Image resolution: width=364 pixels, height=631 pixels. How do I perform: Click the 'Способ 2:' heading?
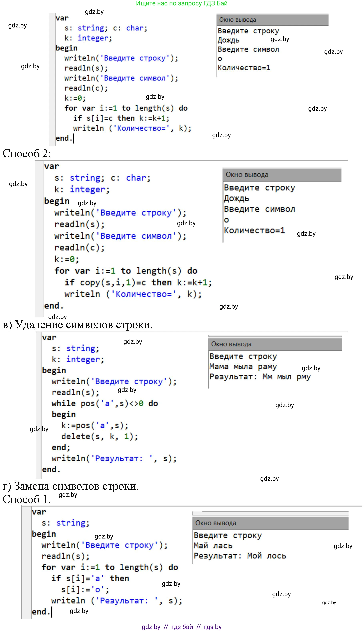coord(27,153)
